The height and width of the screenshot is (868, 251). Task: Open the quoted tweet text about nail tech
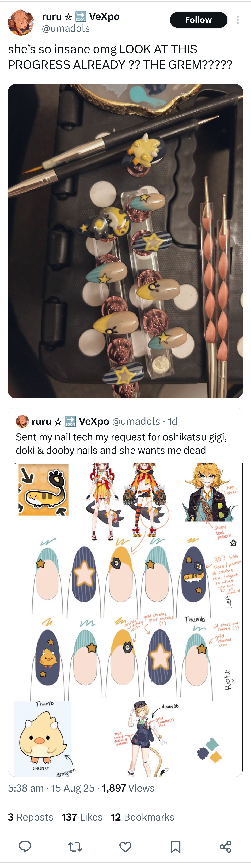[121, 443]
